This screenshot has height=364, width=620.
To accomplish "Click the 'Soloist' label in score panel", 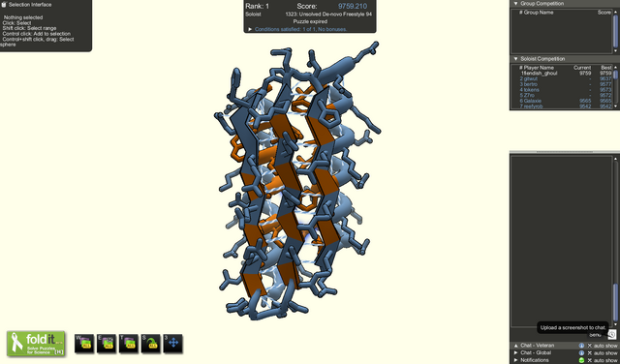I will click(253, 14).
